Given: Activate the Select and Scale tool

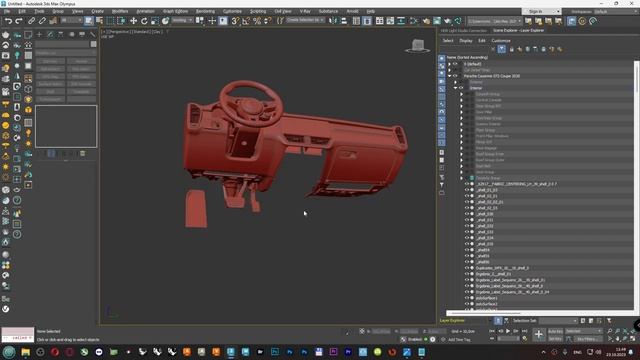Looking at the screenshot, I should click(x=155, y=21).
